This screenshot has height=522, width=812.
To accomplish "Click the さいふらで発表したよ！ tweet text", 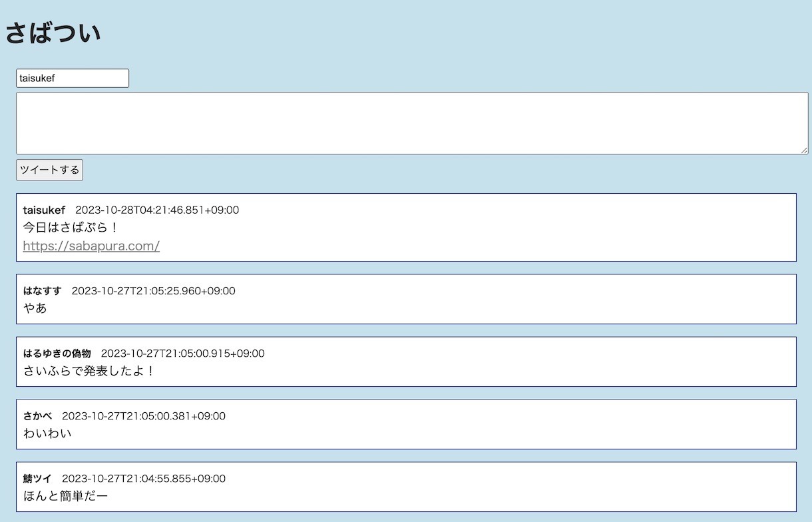I will [89, 371].
